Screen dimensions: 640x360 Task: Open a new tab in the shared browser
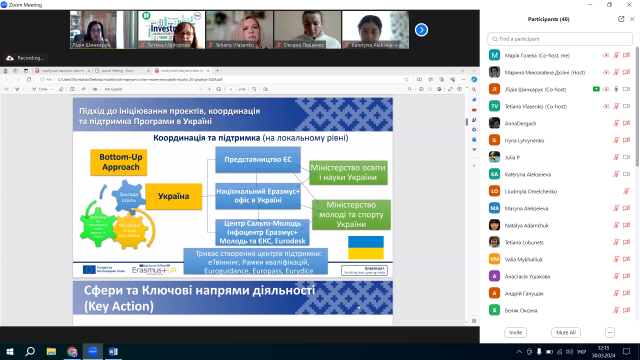217,71
